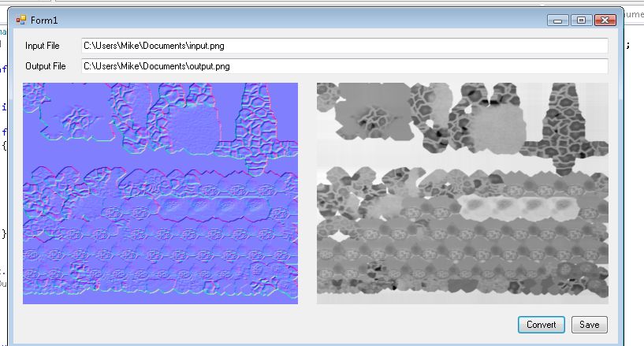Click the Input File label

pyautogui.click(x=42, y=46)
